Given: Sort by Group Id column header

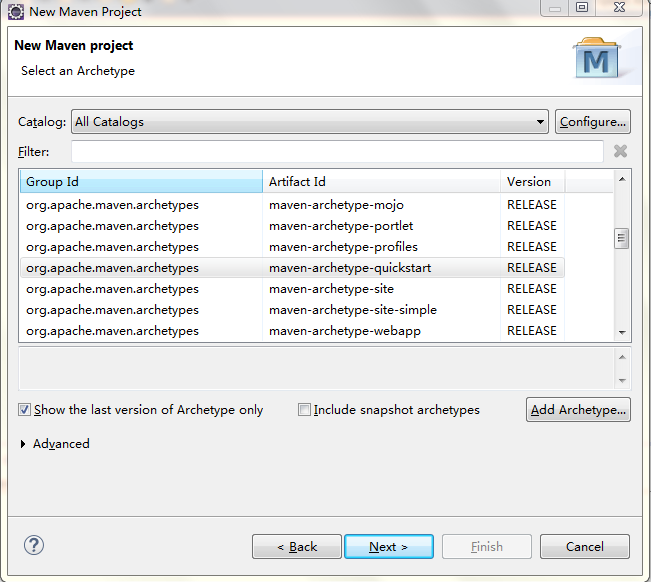Looking at the screenshot, I should click(141, 181).
